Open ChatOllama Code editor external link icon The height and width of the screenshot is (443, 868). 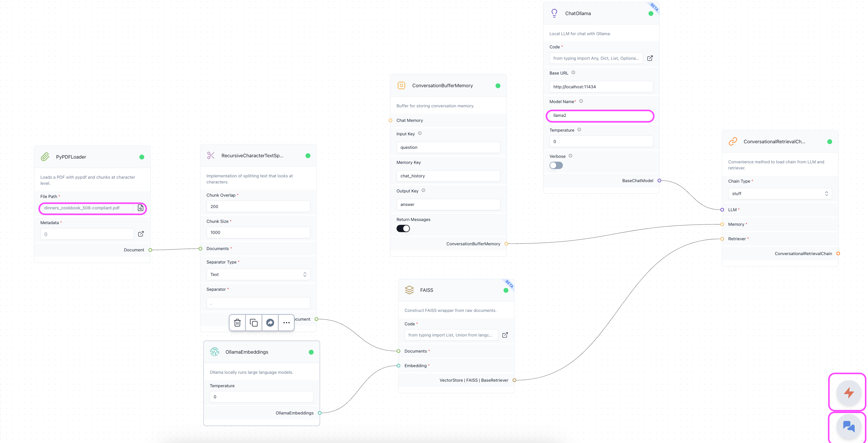tap(650, 58)
